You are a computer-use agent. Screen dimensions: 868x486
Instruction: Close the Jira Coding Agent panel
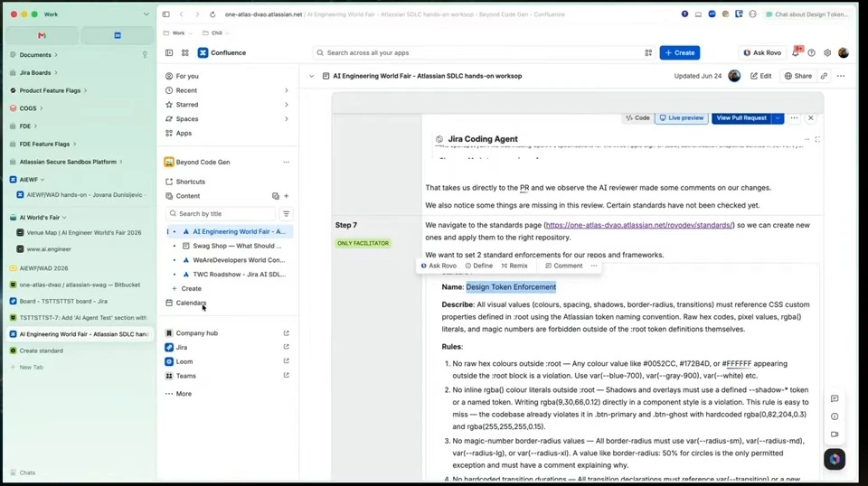coord(810,117)
